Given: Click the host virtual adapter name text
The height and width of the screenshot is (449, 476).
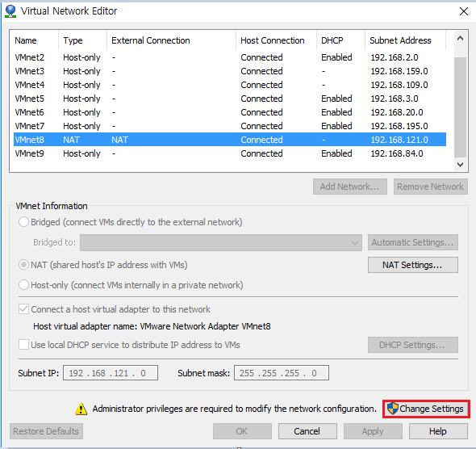Looking at the screenshot, I should (x=152, y=326).
